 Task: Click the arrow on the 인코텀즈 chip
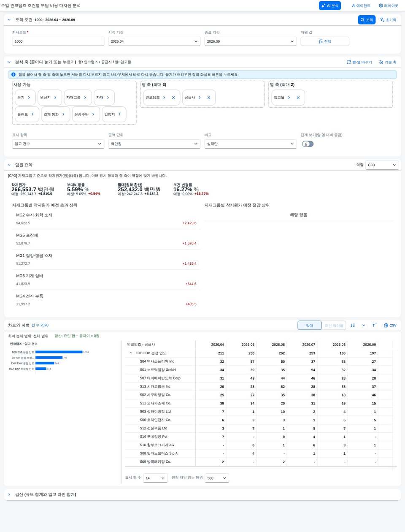164,98
